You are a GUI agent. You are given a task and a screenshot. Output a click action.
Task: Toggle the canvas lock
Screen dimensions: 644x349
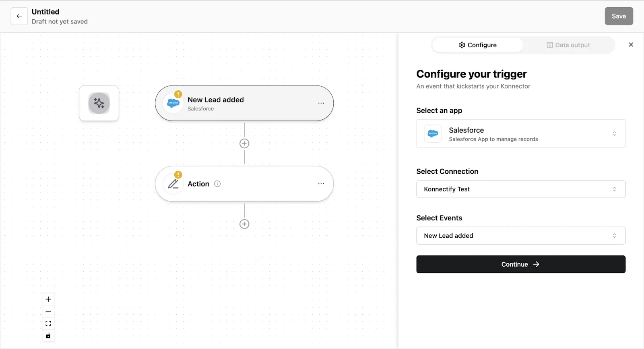(x=48, y=336)
